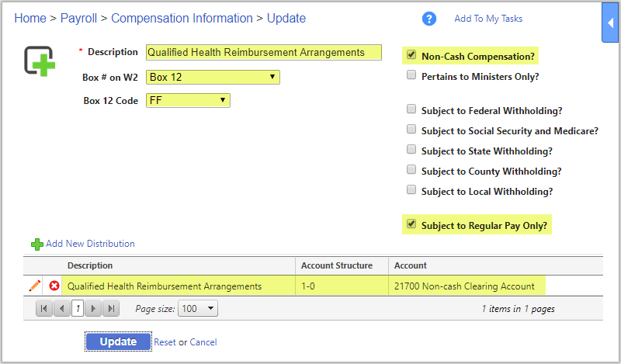Check Pertains to Ministers Only
621x364 pixels.
click(x=411, y=76)
